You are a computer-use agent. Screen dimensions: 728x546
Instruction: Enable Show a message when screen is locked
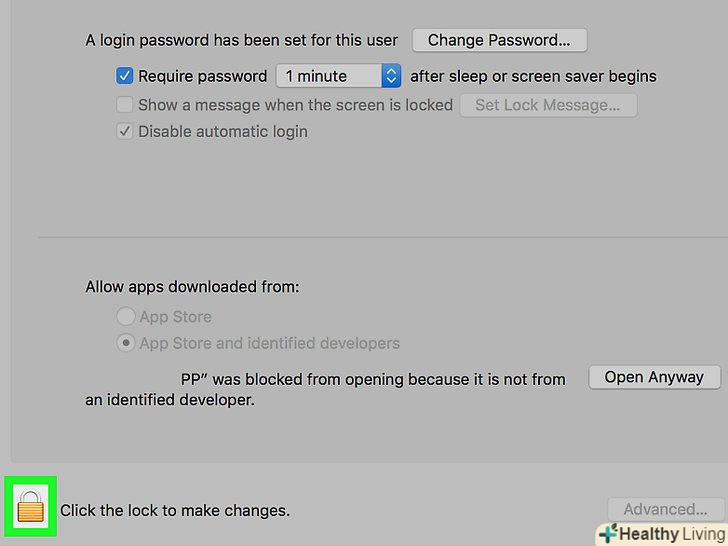125,105
